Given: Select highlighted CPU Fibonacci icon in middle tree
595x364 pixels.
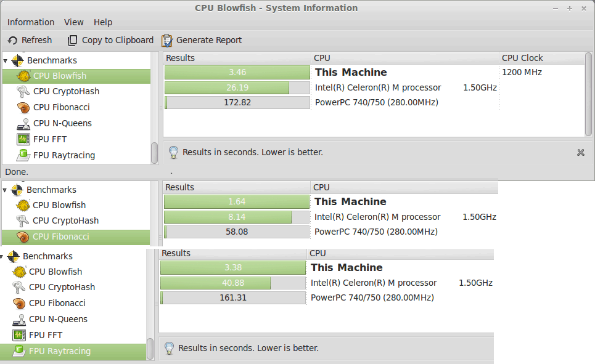Looking at the screenshot, I should click(x=23, y=237).
